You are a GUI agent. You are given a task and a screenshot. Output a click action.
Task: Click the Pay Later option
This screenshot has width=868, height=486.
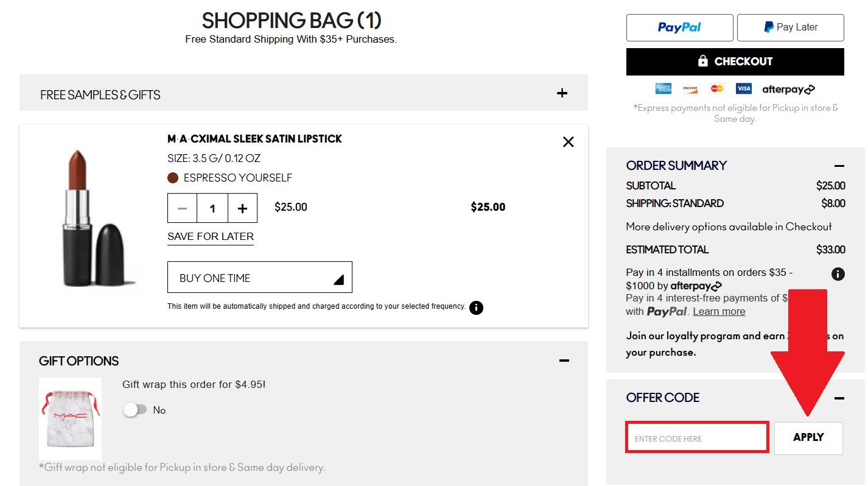[790, 27]
